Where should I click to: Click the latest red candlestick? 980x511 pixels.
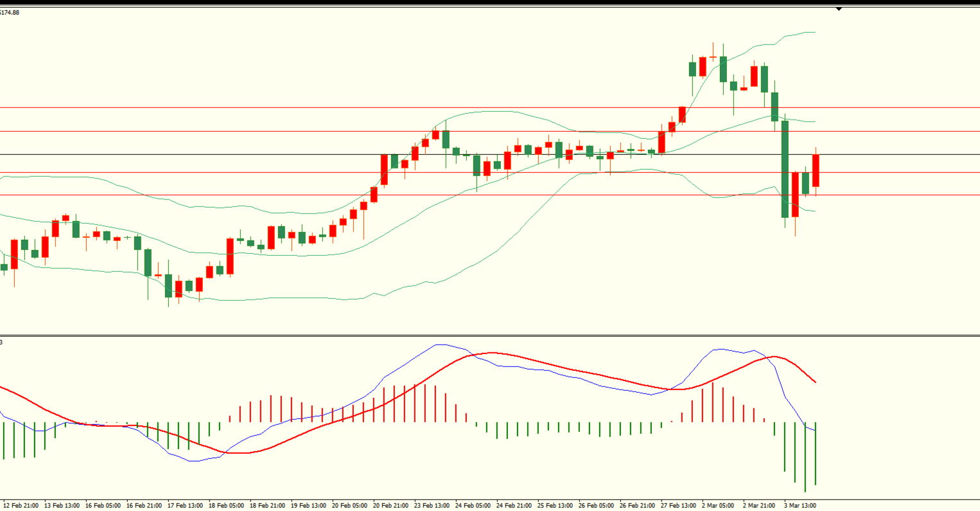pos(816,170)
